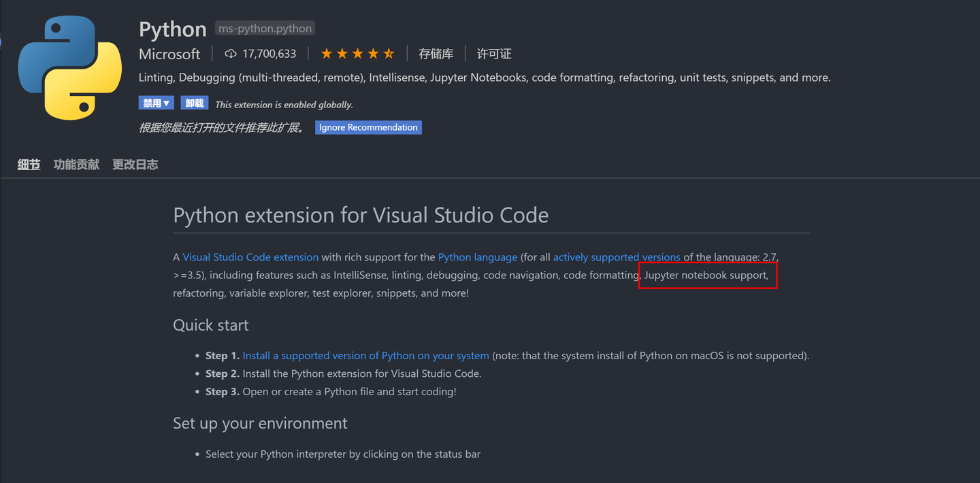This screenshot has height=483, width=980.
Task: Click the Microsoft publisher name
Action: coord(169,54)
